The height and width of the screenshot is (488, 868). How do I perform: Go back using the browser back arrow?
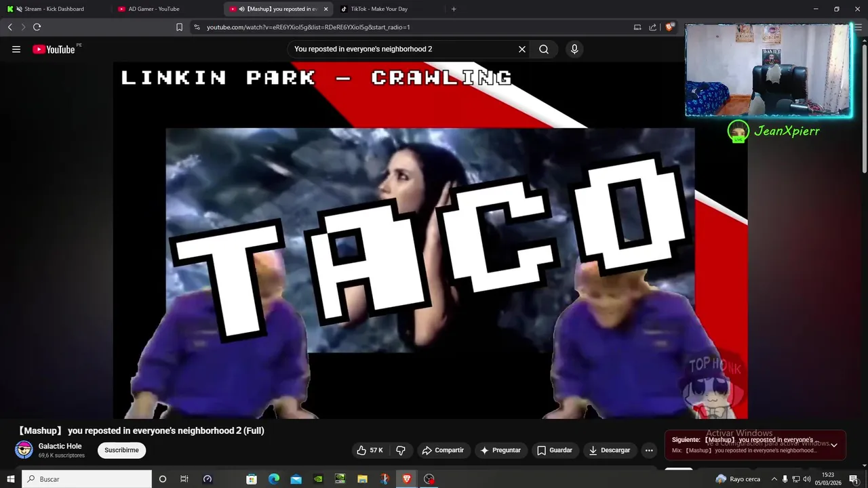click(x=9, y=27)
